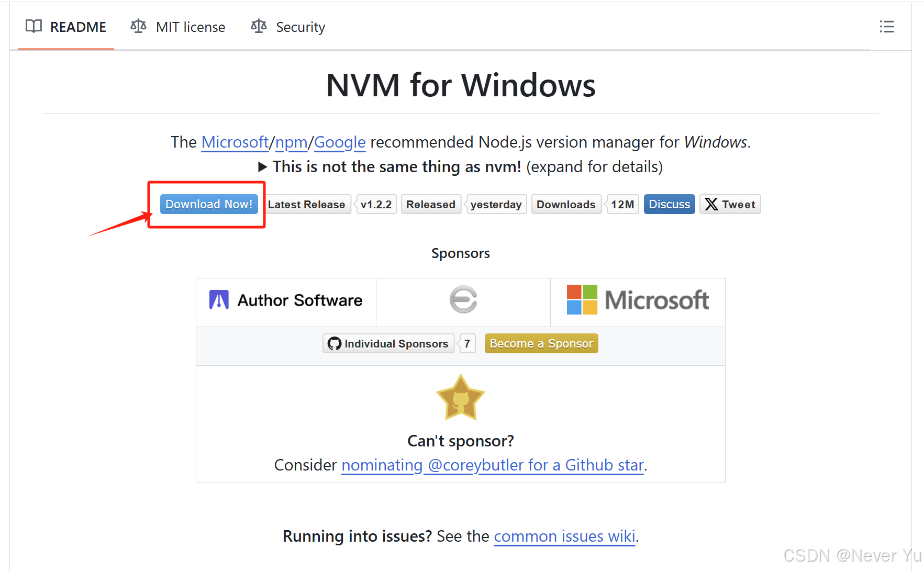Click the Sponsors heading text

point(461,253)
